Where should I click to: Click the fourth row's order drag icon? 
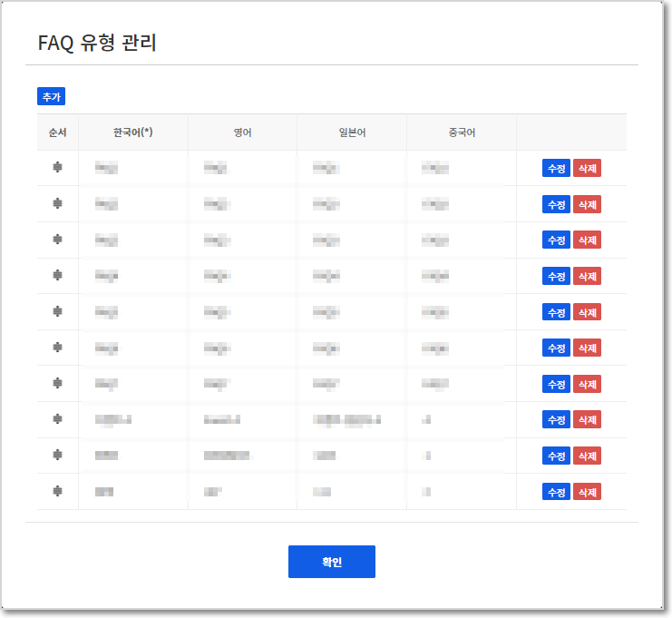pos(57,275)
